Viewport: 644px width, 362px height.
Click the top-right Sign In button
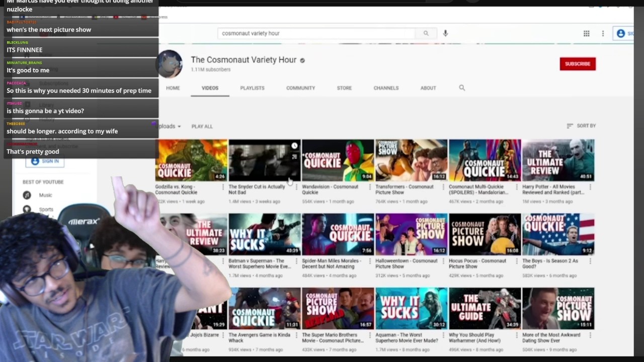click(624, 33)
